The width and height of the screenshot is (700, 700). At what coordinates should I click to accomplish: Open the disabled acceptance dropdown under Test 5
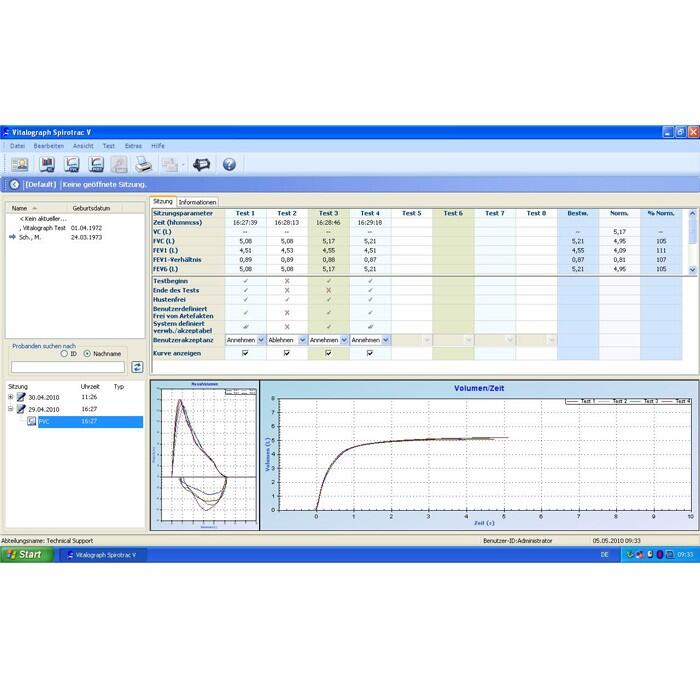click(x=427, y=340)
